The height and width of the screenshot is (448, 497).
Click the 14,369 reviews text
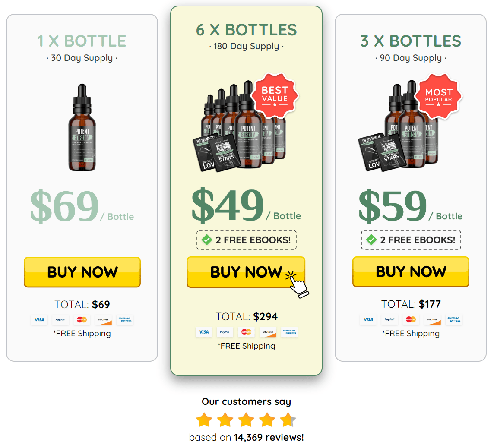[x=269, y=438]
